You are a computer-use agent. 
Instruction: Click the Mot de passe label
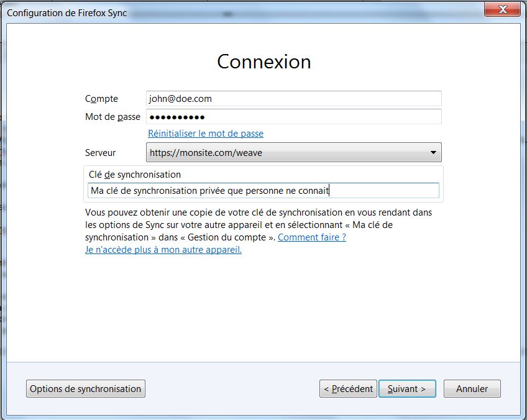coord(112,117)
